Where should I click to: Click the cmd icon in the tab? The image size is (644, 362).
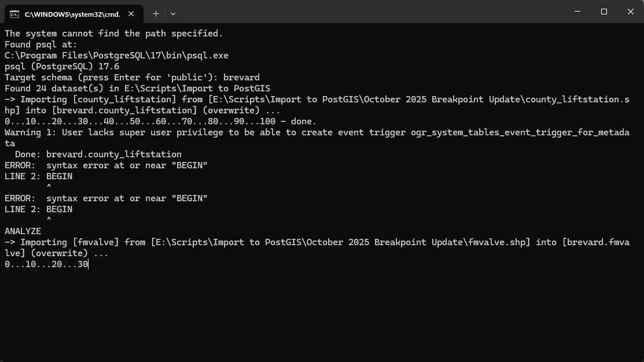point(14,14)
